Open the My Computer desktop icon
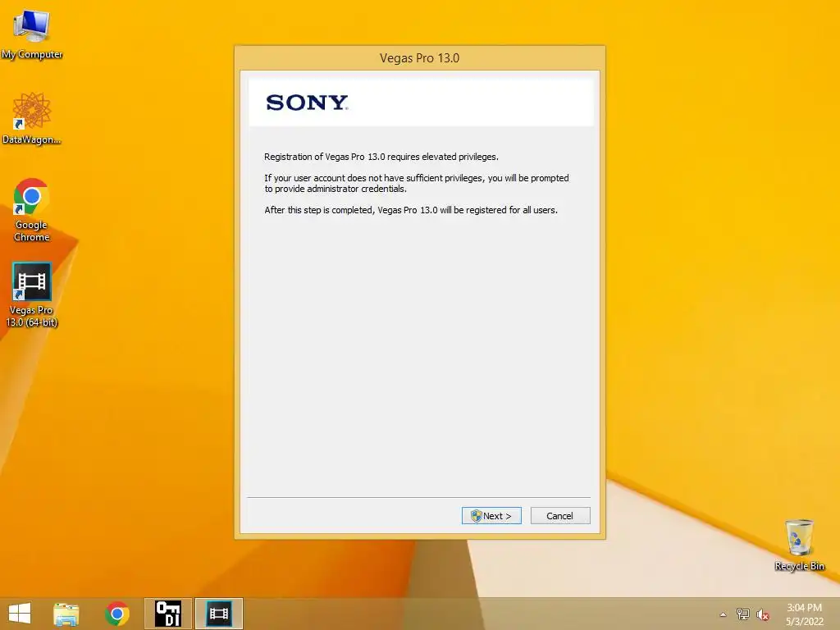Screen dimensions: 840x630 [32, 34]
